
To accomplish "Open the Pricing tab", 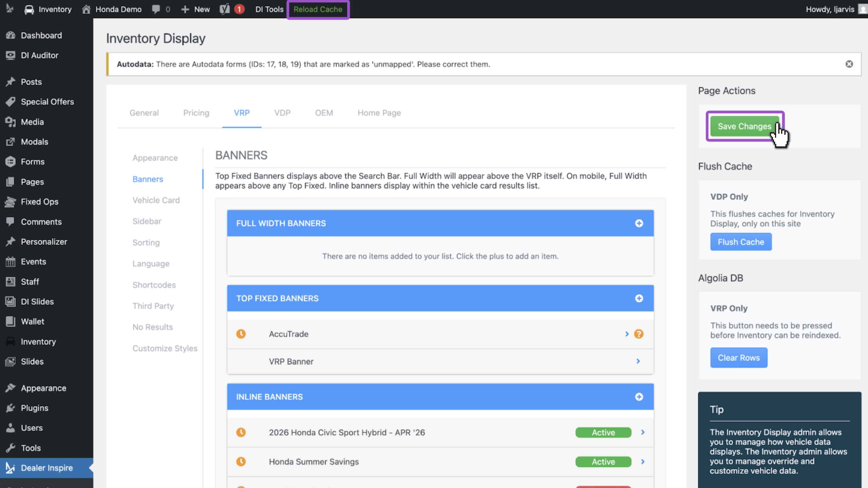I will click(x=196, y=113).
